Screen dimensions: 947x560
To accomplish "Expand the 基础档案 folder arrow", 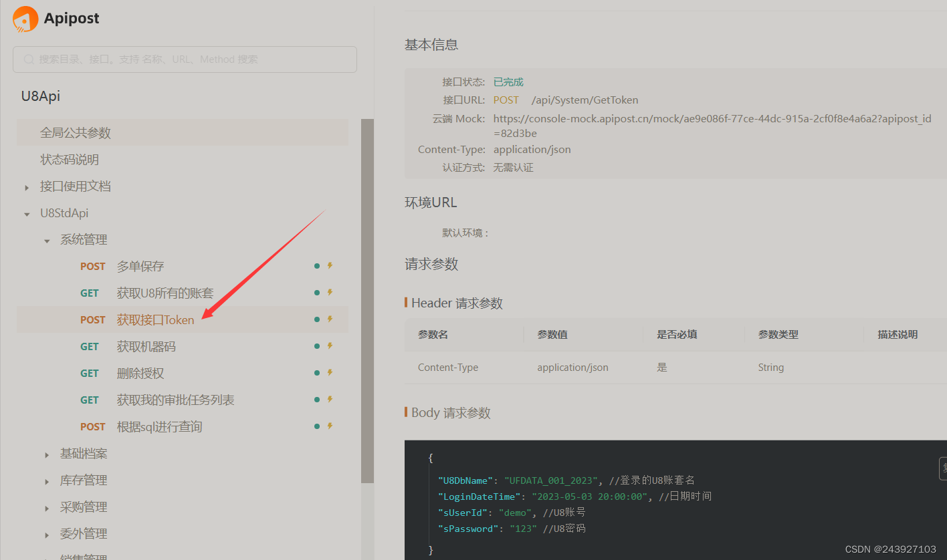I will click(x=47, y=455).
